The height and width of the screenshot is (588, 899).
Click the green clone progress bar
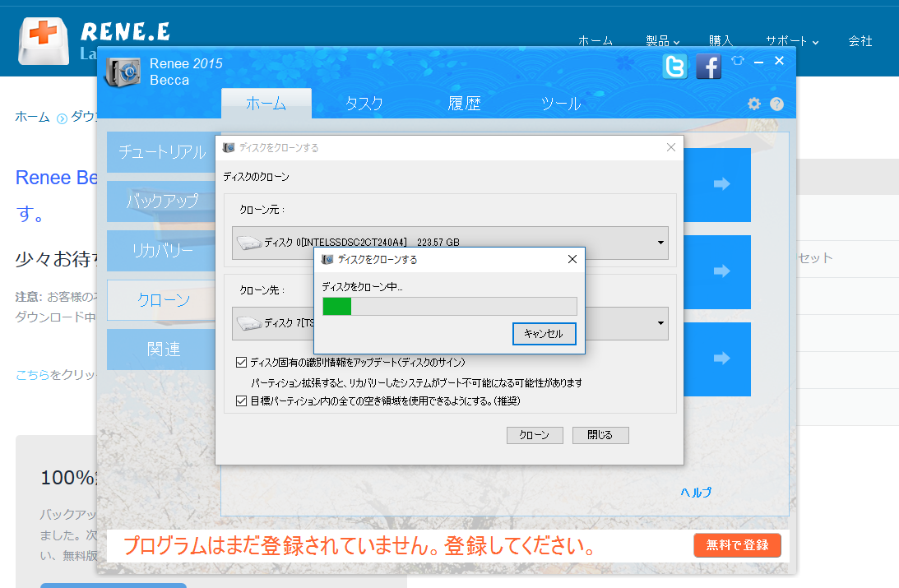[450, 306]
